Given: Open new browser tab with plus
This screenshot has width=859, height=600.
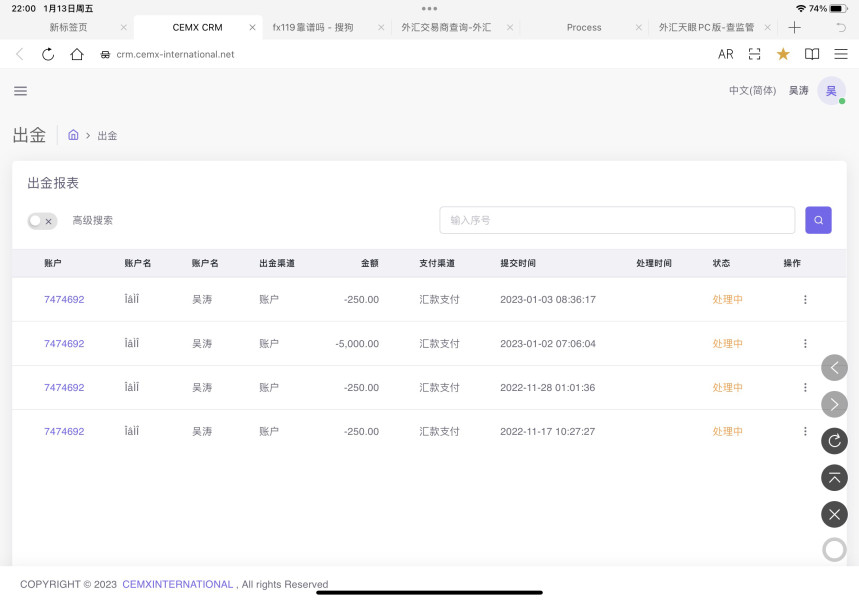Looking at the screenshot, I should point(795,27).
